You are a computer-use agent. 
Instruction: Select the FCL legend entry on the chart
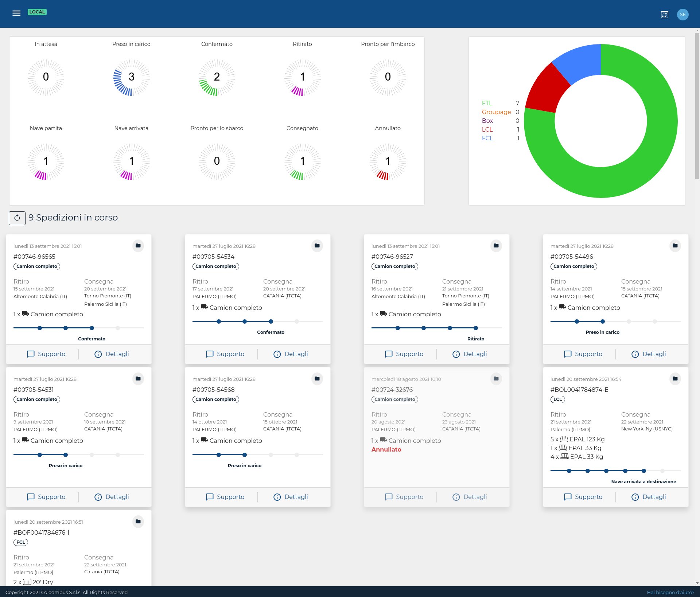[488, 138]
